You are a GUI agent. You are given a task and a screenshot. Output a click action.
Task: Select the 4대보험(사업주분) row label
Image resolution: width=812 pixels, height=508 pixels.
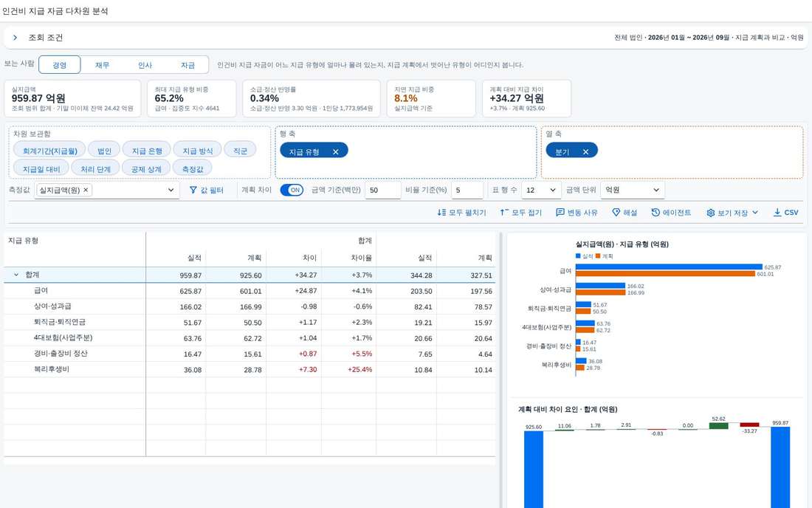pos(63,337)
